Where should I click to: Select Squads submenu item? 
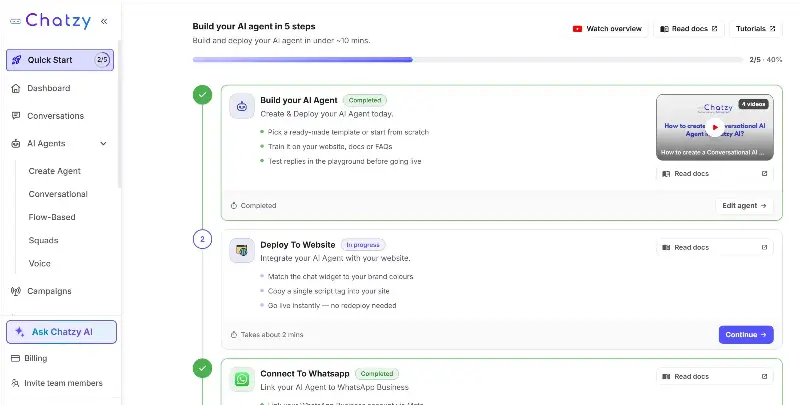click(43, 240)
